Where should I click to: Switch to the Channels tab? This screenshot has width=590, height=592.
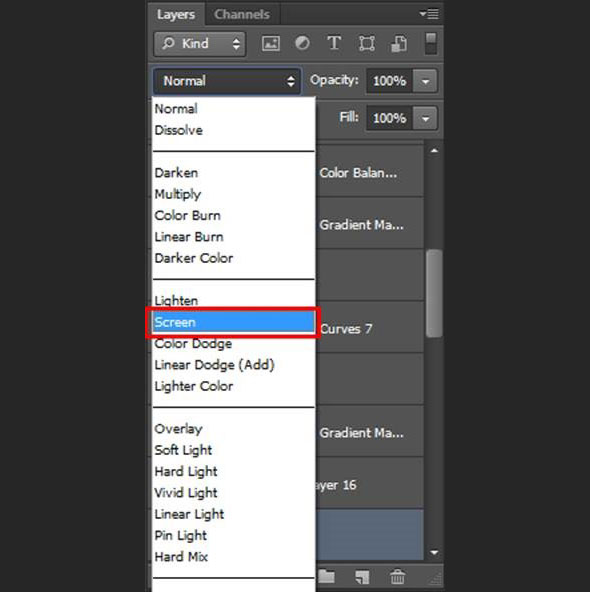(x=242, y=14)
